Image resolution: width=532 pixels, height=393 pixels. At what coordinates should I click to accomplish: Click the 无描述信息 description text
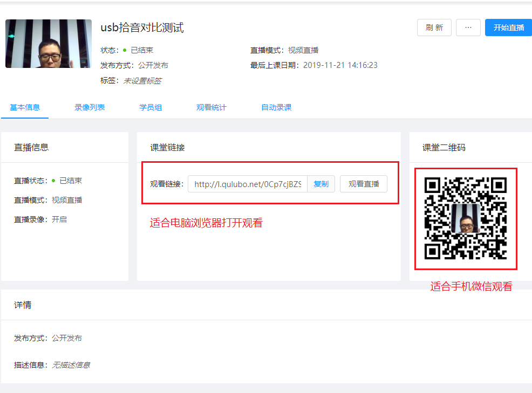coord(71,365)
